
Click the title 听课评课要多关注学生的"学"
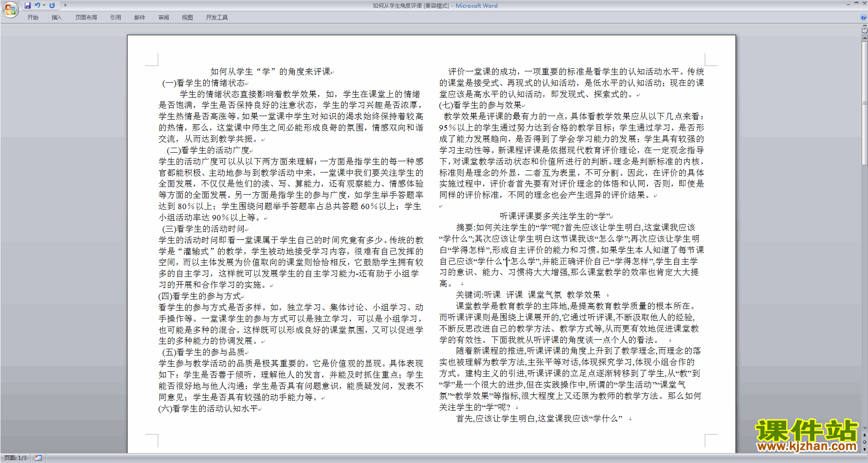555,216
